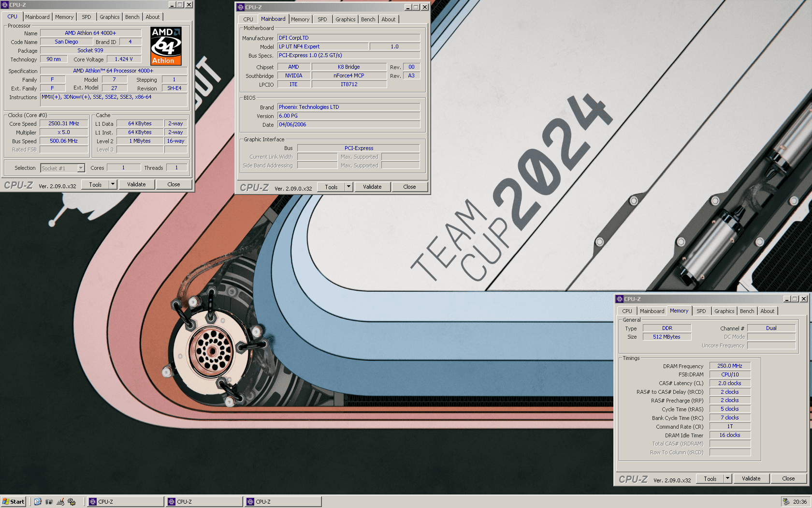Click the system tray icon beside the clock
The height and width of the screenshot is (508, 812).
786,502
